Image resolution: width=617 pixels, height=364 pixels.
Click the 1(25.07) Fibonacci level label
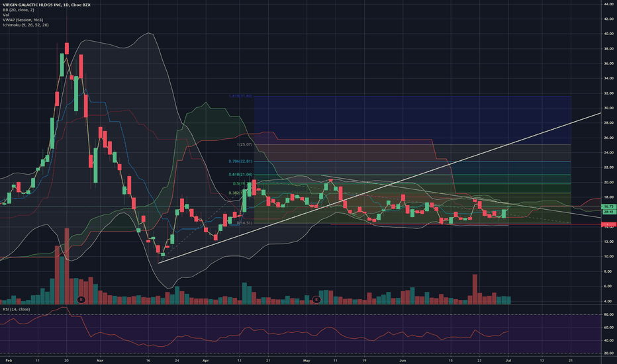[244, 145]
